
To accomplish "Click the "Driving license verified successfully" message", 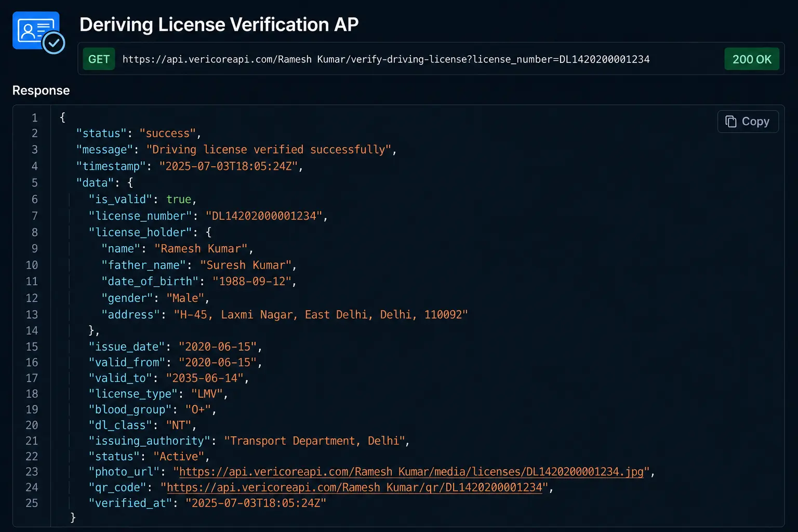I will [x=269, y=150].
